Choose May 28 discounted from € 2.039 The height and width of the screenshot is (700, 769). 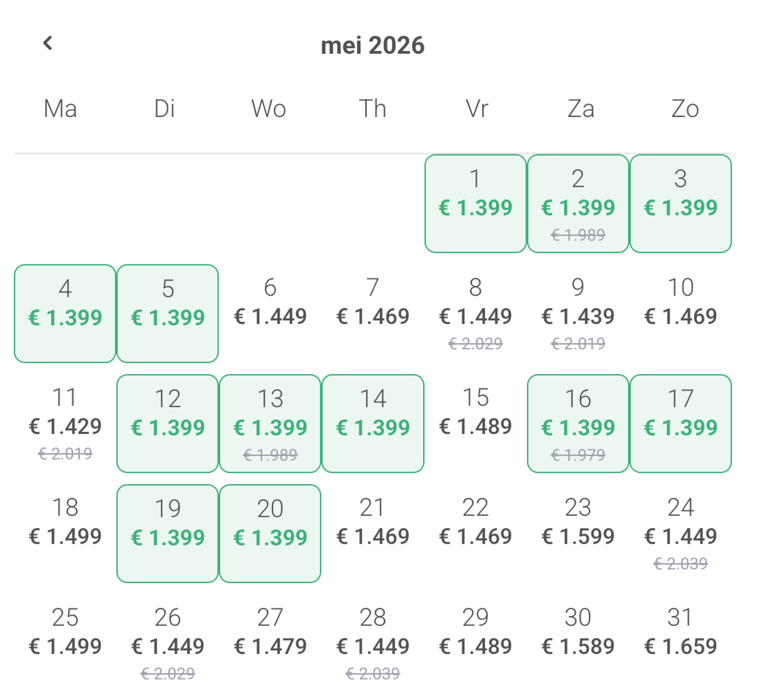tap(373, 643)
